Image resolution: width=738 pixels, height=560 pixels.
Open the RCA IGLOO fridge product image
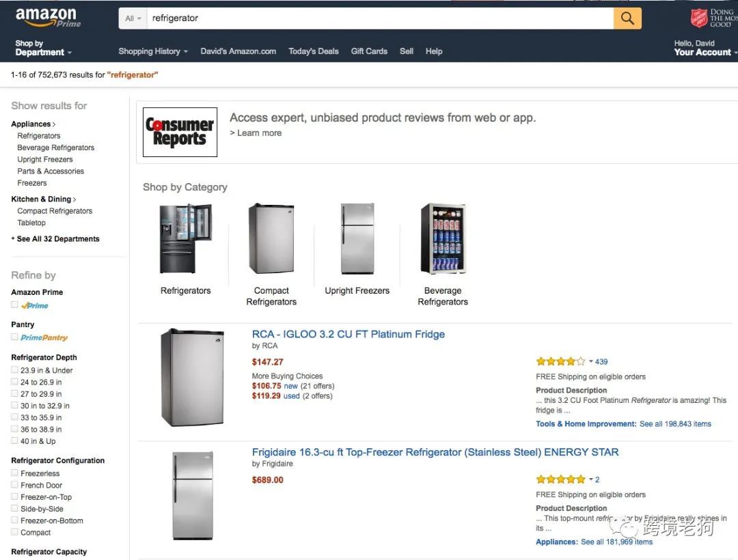(192, 378)
